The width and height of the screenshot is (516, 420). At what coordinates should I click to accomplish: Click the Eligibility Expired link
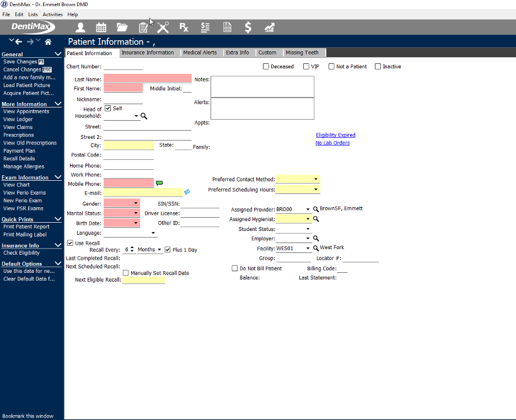click(335, 135)
